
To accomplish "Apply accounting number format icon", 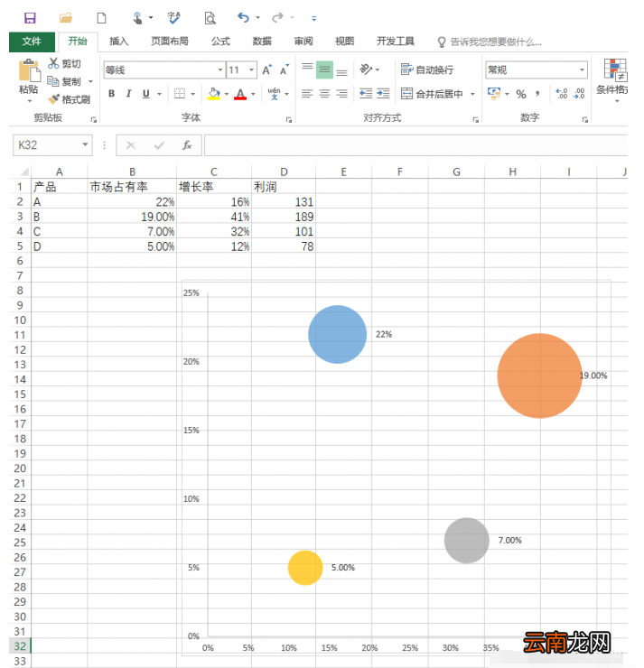I will (494, 94).
